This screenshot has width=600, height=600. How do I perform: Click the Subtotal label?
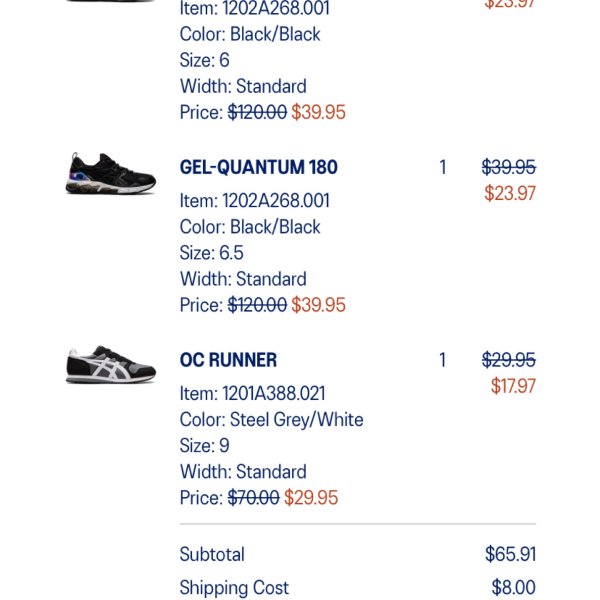pyautogui.click(x=212, y=554)
